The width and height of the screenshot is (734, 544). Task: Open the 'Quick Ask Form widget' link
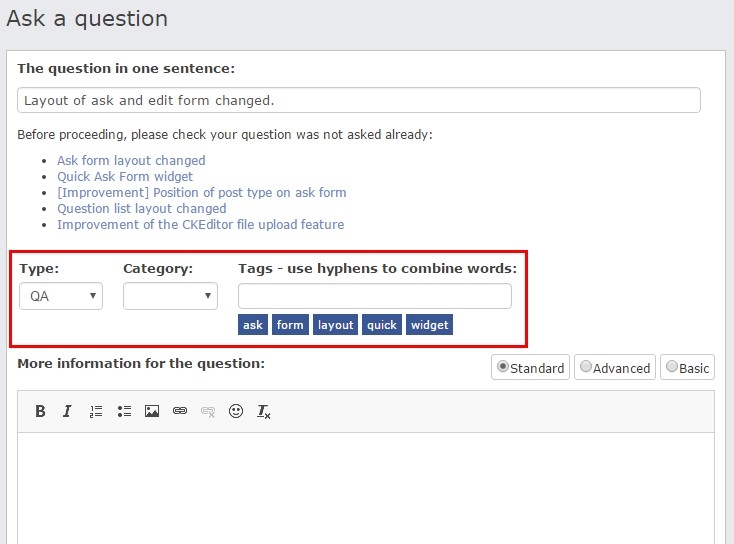pos(125,176)
